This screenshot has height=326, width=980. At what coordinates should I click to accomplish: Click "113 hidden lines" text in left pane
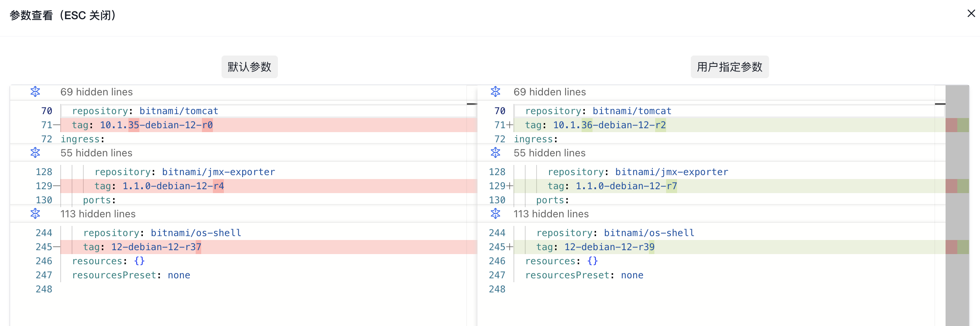(98, 214)
